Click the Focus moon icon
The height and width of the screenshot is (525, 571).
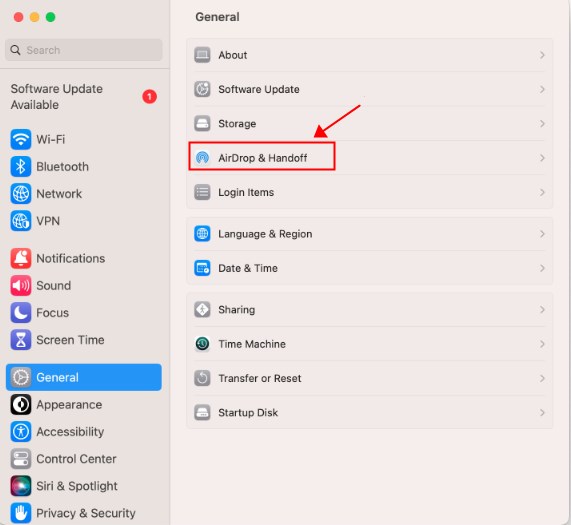pos(21,313)
